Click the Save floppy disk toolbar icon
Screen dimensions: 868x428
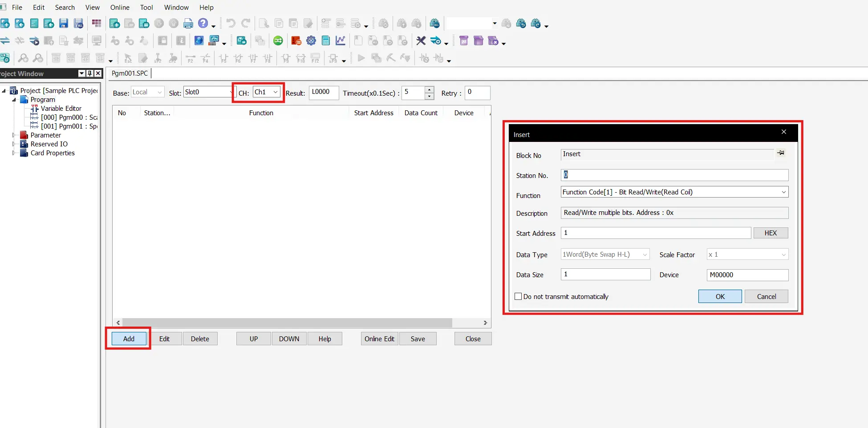64,24
